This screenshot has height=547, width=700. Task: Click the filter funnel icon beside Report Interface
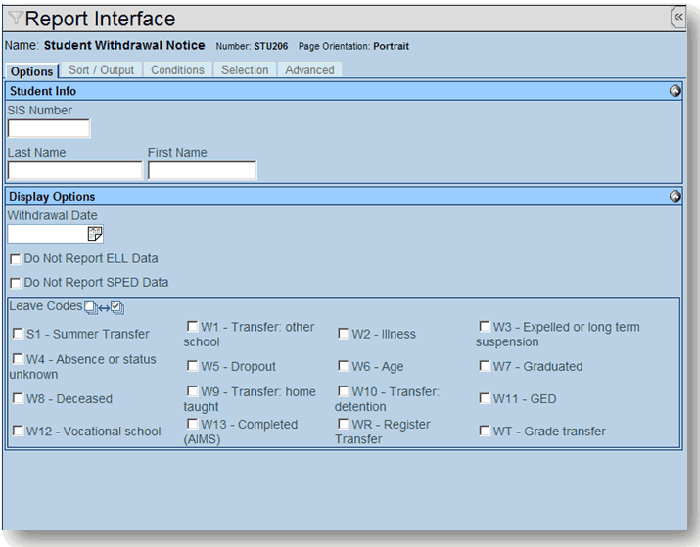[16, 18]
